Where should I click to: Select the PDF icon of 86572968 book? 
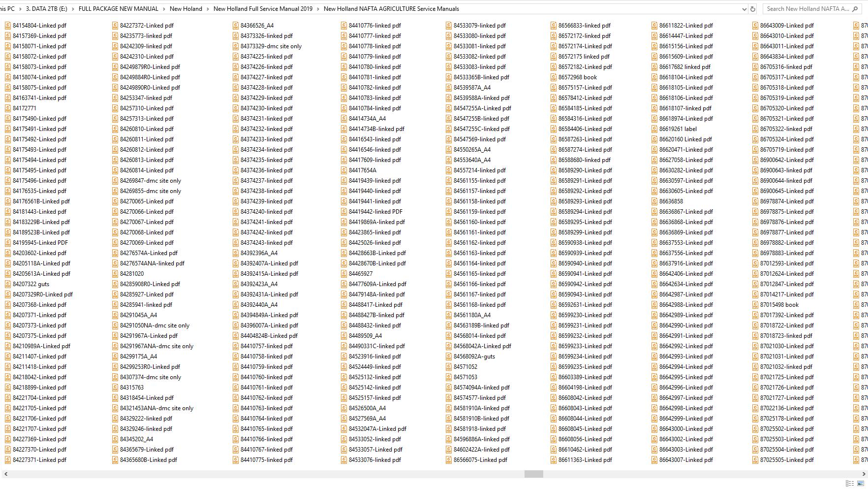point(554,77)
